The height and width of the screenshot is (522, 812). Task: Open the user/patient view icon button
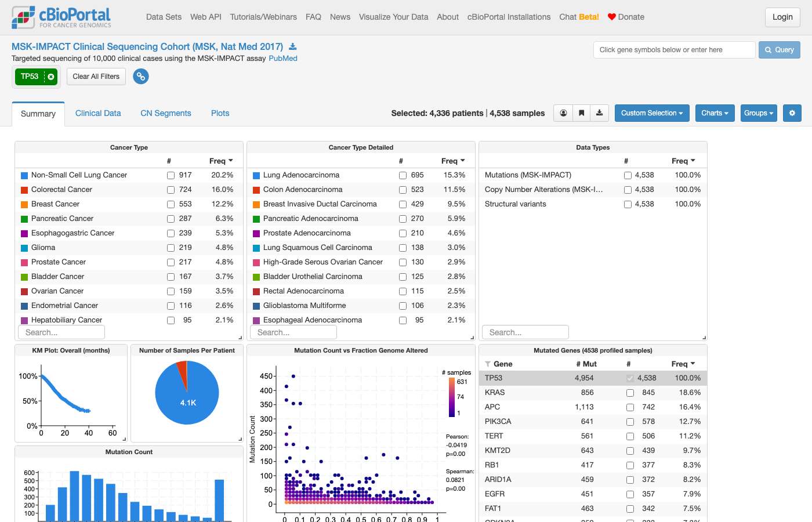coord(563,113)
